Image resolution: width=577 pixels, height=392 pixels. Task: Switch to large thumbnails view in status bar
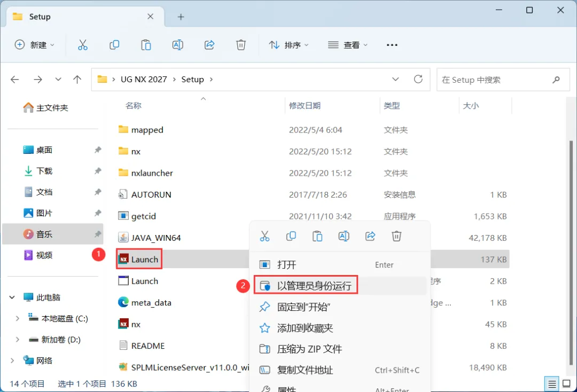567,384
